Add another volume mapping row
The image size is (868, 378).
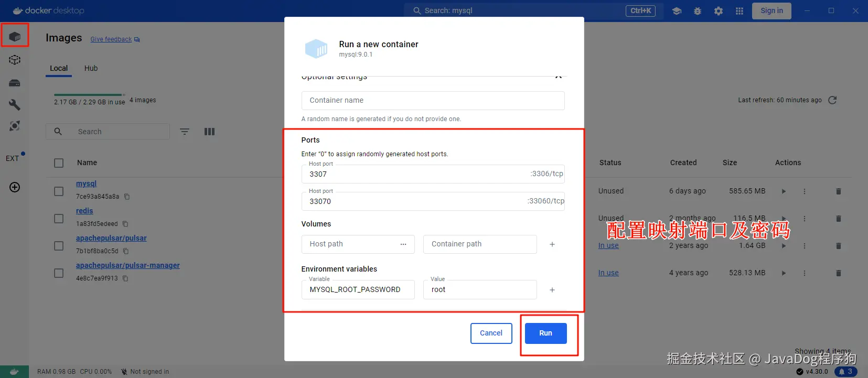[x=552, y=244]
